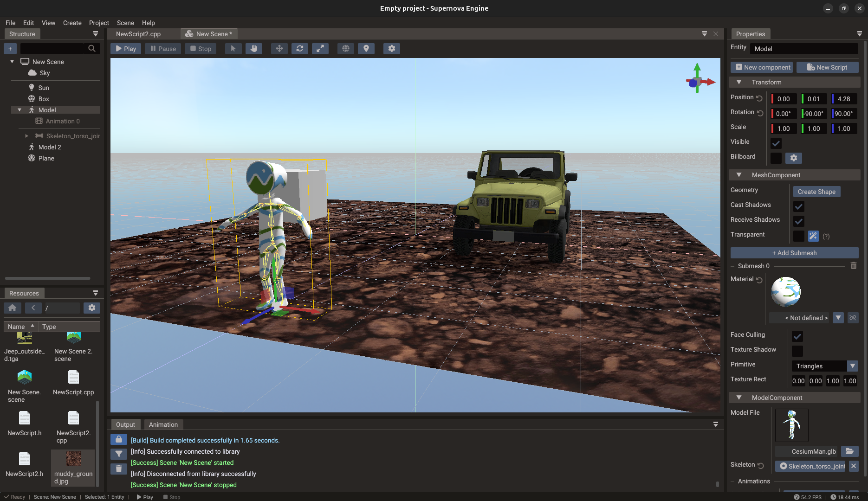Image resolution: width=868 pixels, height=501 pixels.
Task: Click the Transparent color swatch
Action: (798, 236)
